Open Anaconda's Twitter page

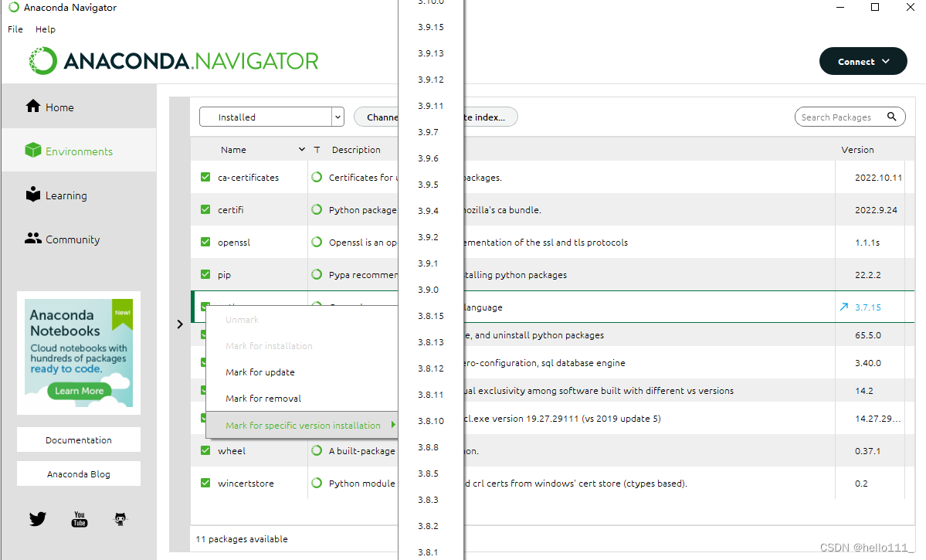pos(37,519)
